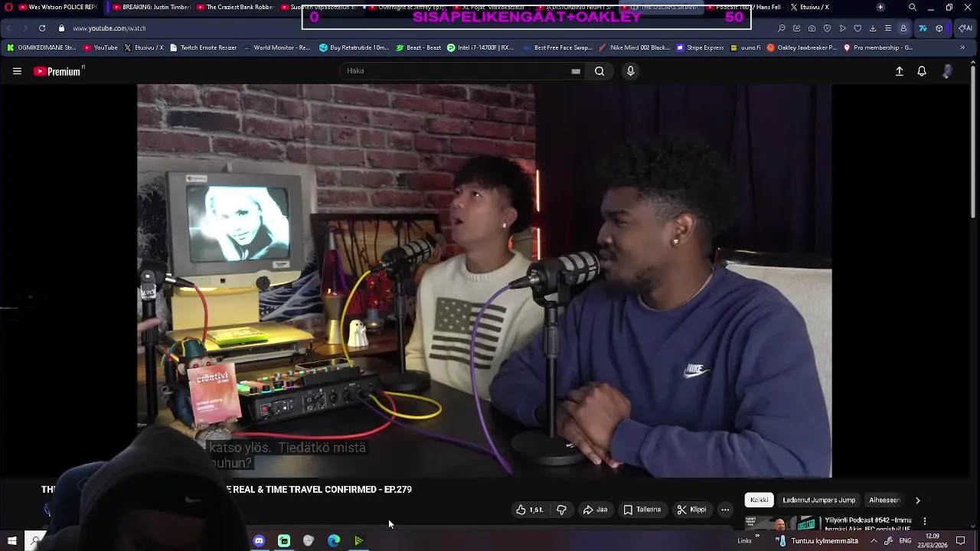Open the upload/create video icon

point(900,71)
